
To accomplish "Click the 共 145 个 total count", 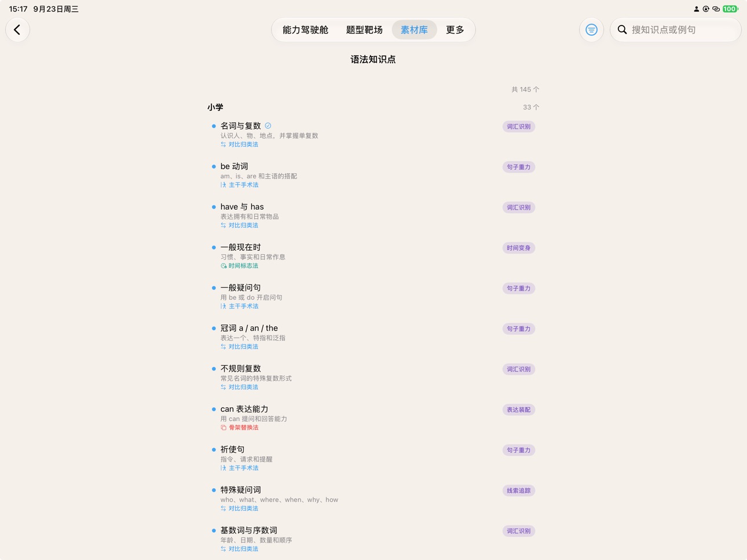I will (525, 89).
